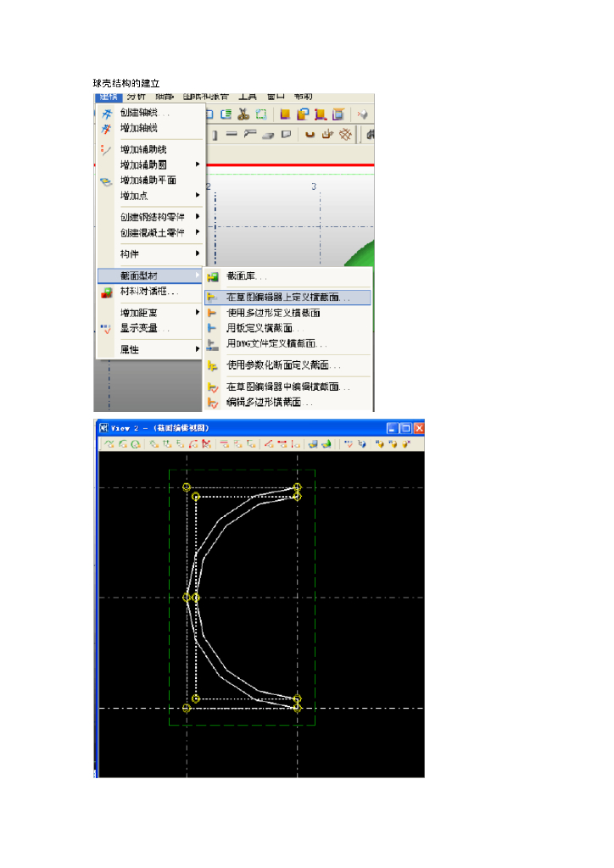614x868 pixels.
Task: Open the 工具 menu
Action: pyautogui.click(x=248, y=97)
